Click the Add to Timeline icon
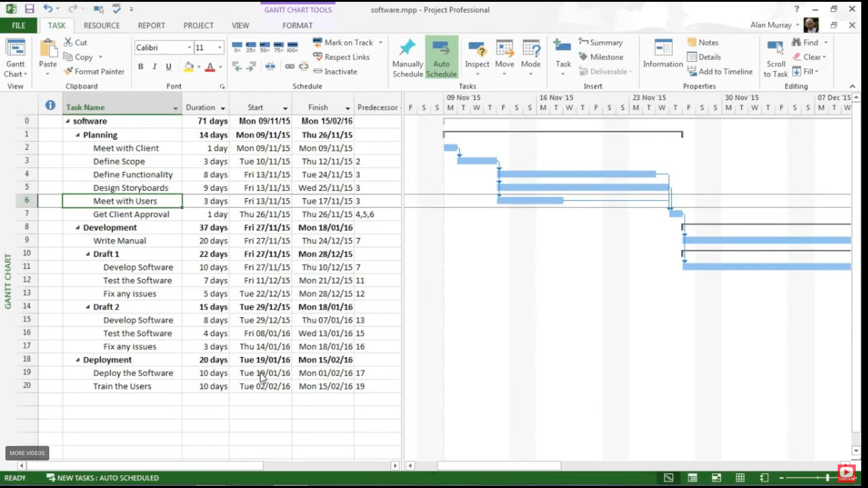The image size is (868, 488). [x=692, y=71]
